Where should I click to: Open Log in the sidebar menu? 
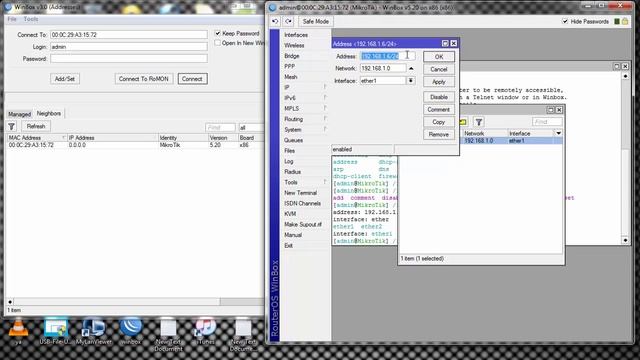tap(289, 161)
